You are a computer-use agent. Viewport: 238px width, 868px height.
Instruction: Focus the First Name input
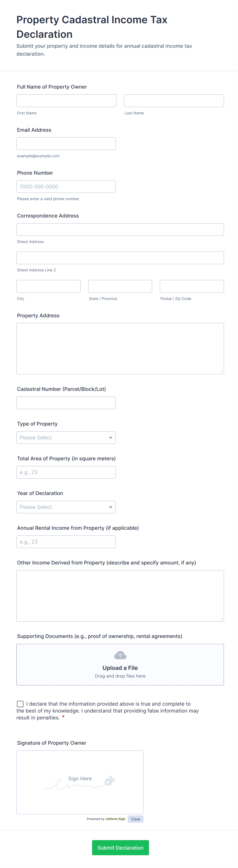pos(66,101)
